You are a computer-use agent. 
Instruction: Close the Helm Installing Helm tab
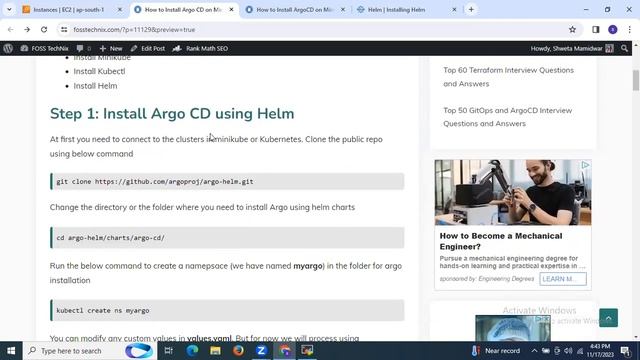454,9
